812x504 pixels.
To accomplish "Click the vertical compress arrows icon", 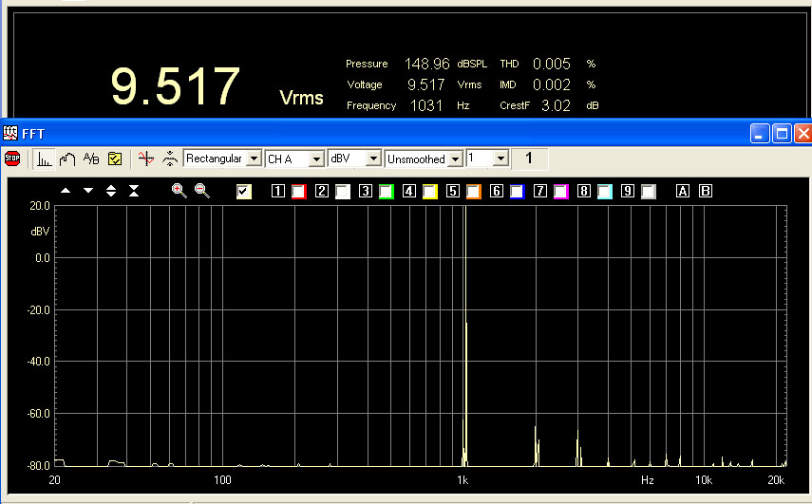I will [x=134, y=191].
